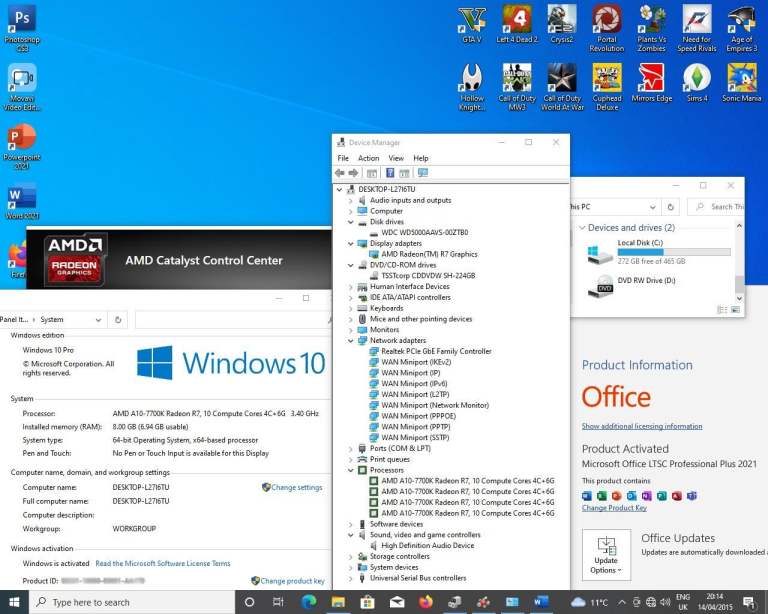Click Scan for hardware changes toolbar icon
768x614 pixels.
(x=423, y=173)
